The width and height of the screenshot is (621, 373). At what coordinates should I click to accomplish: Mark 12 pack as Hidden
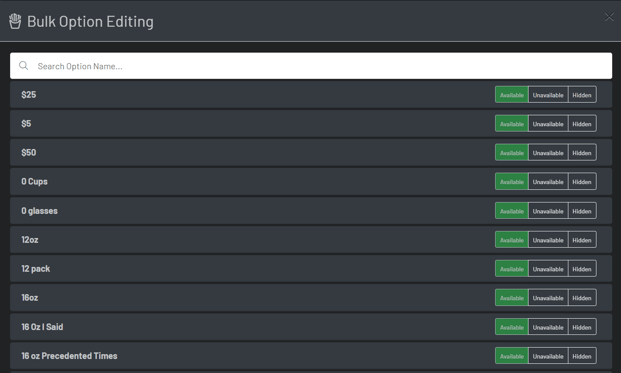click(582, 268)
